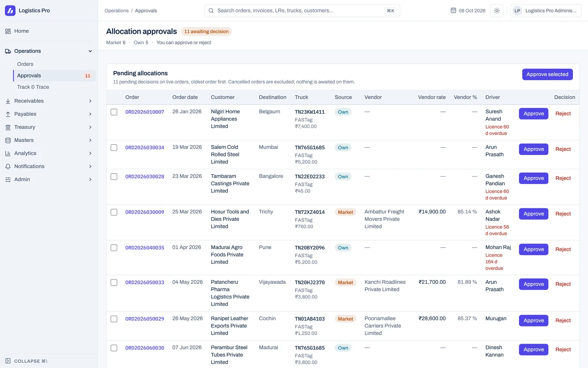Click the Notifications bell icon

(x=8, y=166)
